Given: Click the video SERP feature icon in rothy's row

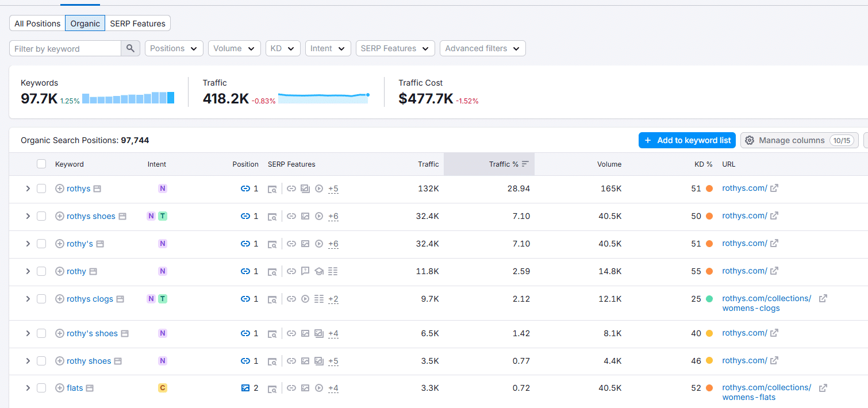Looking at the screenshot, I should click(x=319, y=244).
